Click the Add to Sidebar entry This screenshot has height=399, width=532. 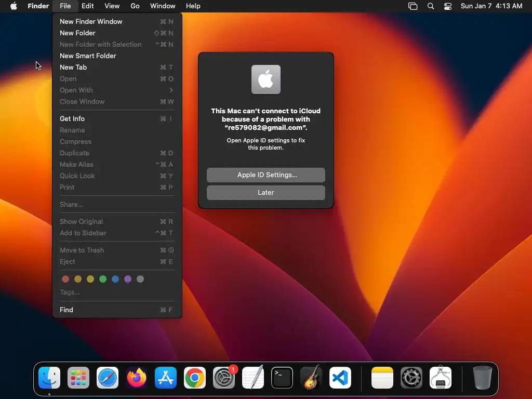117,233
